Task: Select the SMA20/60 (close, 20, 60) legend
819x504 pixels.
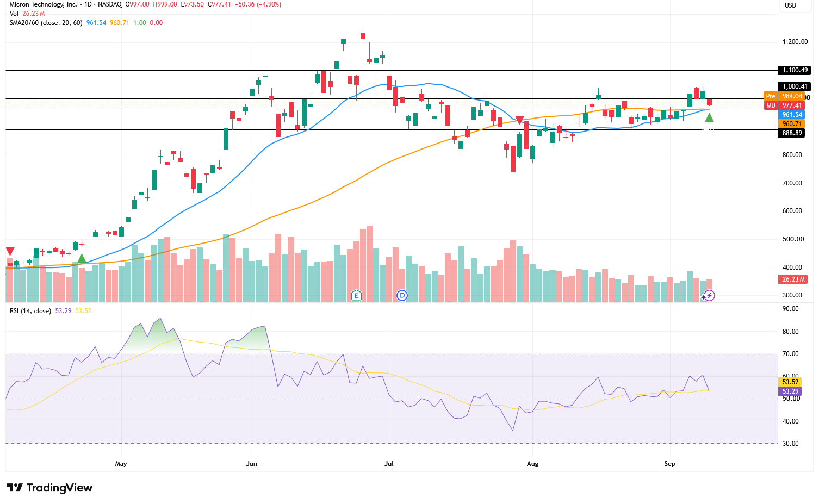Action: pos(46,23)
